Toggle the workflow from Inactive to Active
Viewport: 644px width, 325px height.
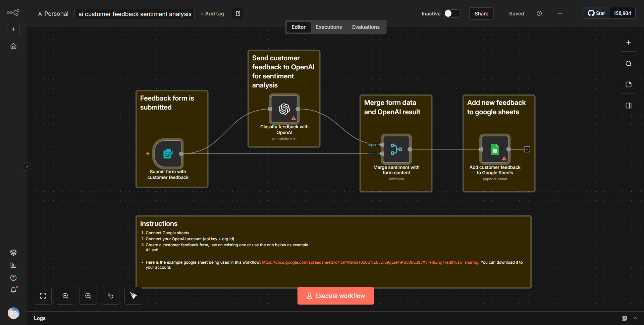click(450, 14)
